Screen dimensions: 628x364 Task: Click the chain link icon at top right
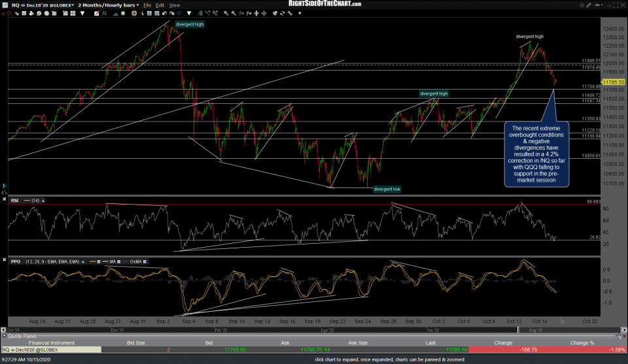(x=589, y=5)
